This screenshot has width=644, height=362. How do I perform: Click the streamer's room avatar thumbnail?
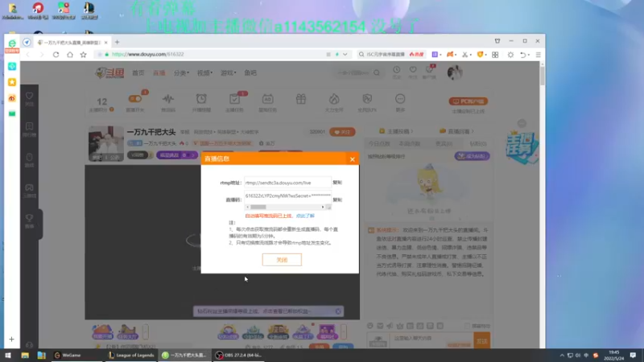(106, 143)
